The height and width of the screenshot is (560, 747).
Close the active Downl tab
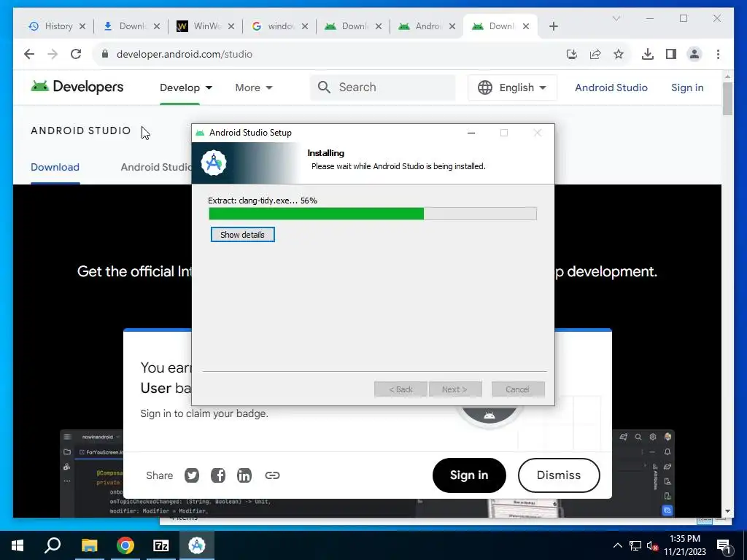pyautogui.click(x=526, y=26)
